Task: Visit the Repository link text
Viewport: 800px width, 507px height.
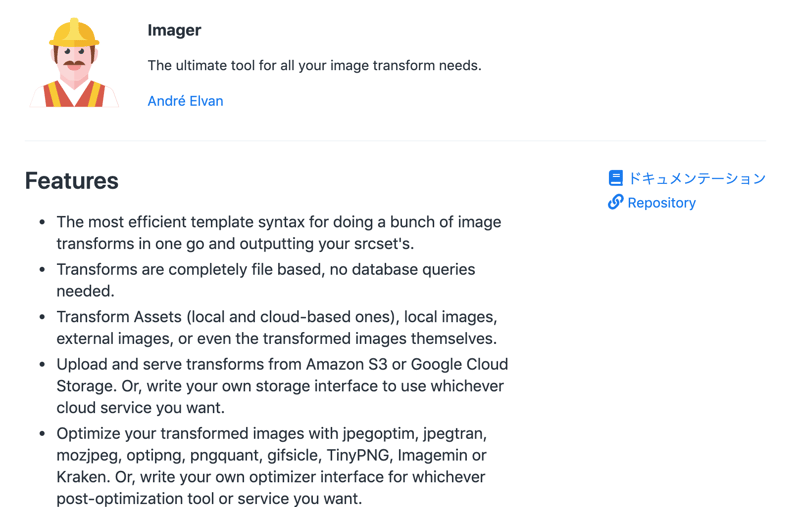Action: pos(661,203)
